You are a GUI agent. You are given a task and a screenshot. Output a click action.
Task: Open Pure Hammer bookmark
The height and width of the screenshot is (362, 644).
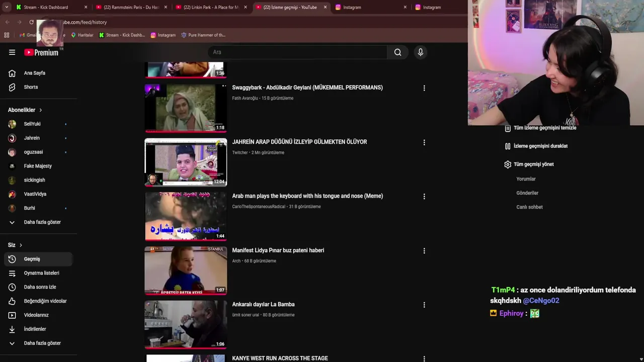pos(203,35)
